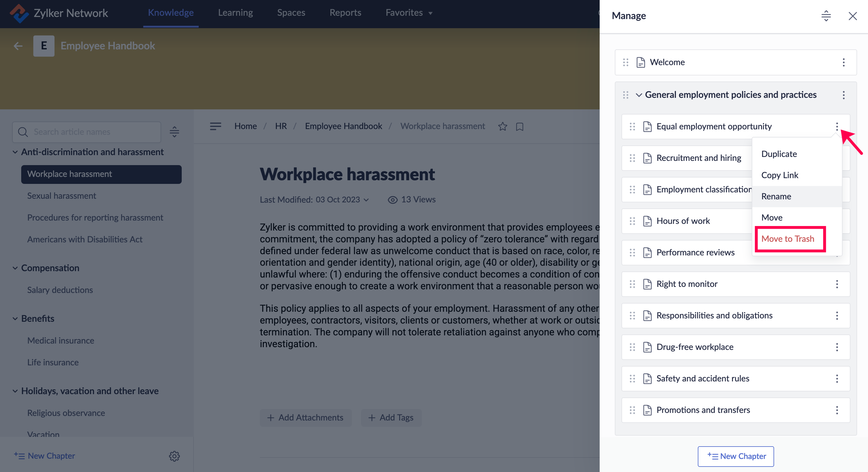868x472 pixels.
Task: Click New Chapter button in Manage panel
Action: [x=736, y=456]
